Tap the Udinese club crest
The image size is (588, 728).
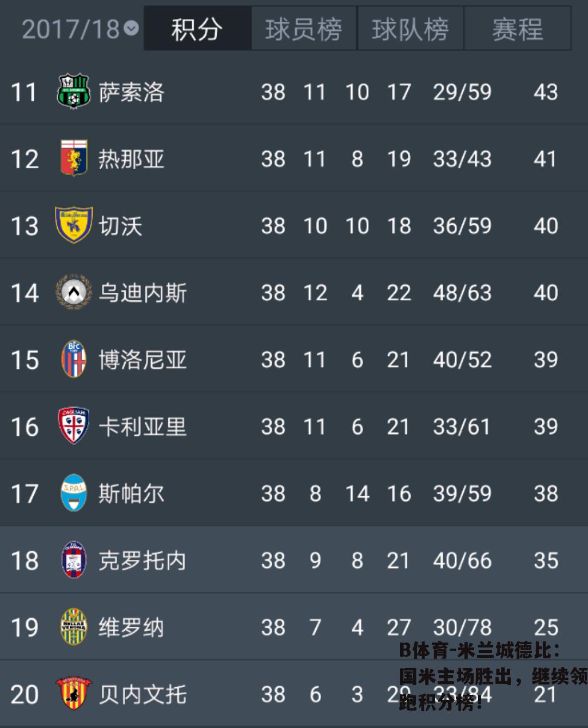pos(73,292)
